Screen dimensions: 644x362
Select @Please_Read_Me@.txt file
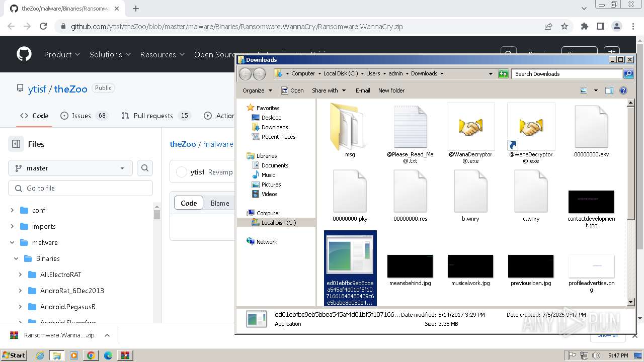point(410,133)
